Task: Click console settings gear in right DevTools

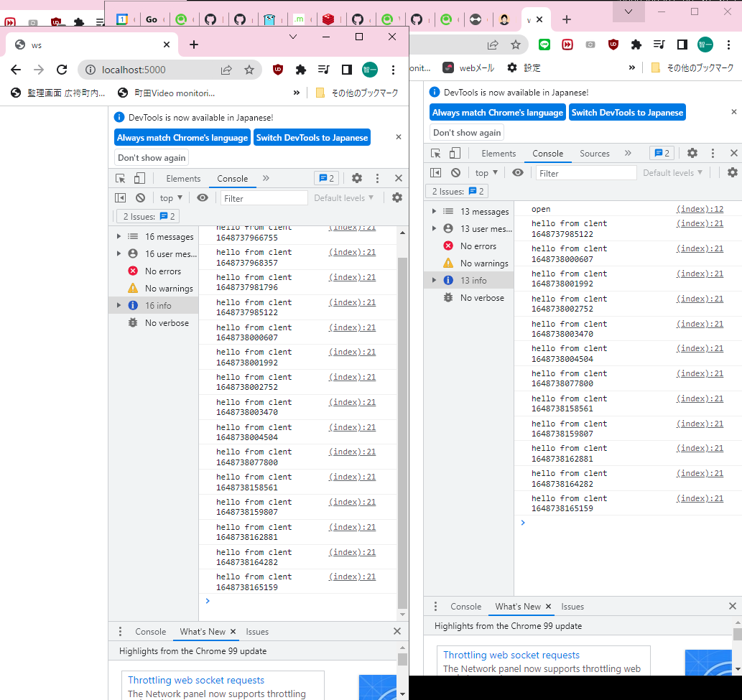Action: click(x=732, y=172)
